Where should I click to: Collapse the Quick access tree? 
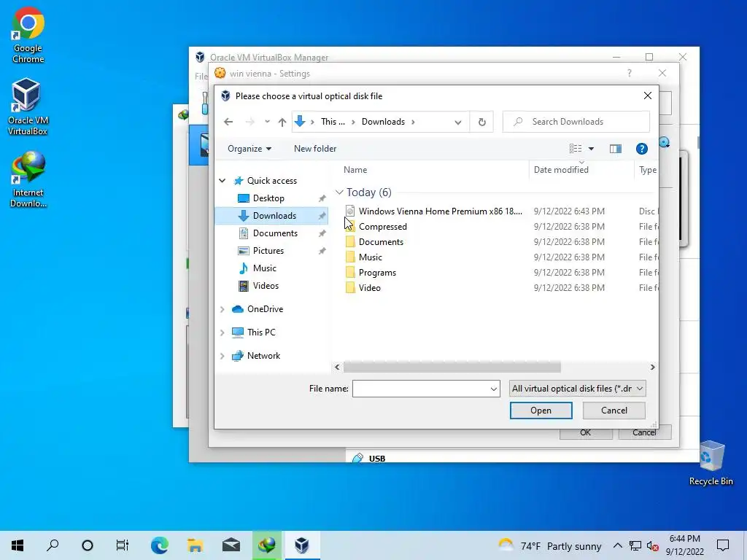point(222,181)
